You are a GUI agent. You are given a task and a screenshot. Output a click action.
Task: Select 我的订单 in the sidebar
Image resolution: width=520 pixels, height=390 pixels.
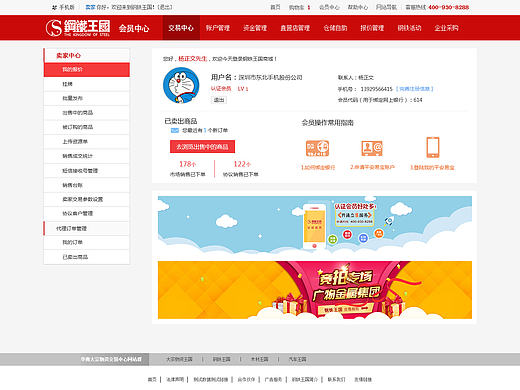[x=86, y=242]
